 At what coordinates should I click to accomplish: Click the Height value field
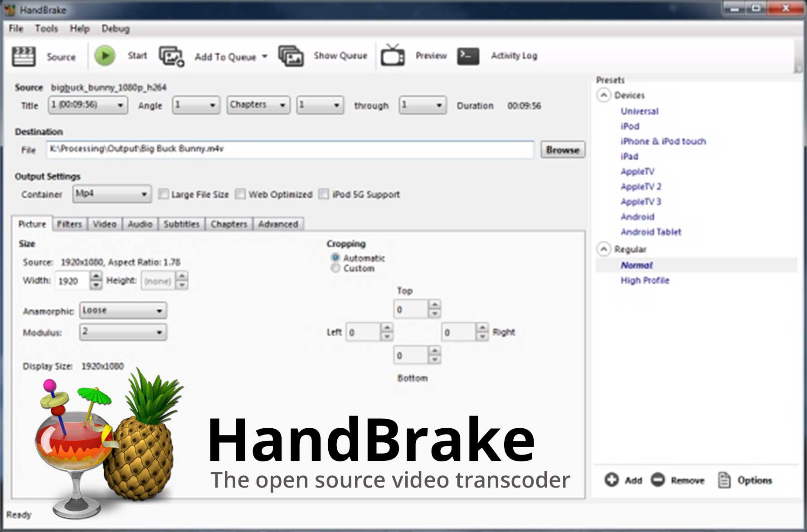click(159, 281)
